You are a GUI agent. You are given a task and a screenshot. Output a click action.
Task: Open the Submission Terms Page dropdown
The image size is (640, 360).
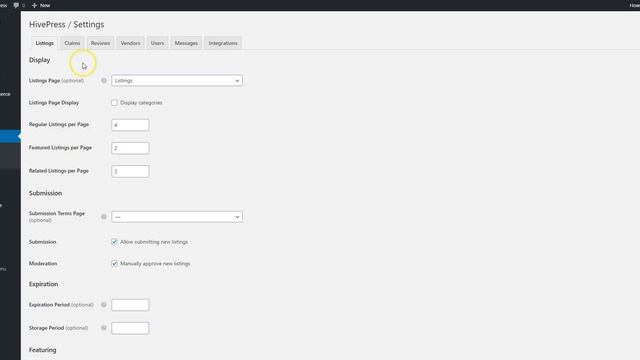(x=177, y=217)
